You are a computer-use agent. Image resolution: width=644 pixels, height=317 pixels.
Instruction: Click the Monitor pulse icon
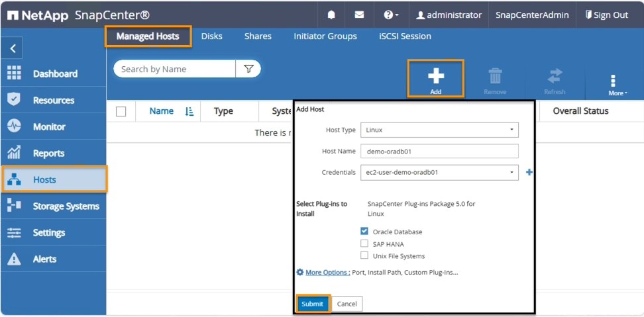[14, 126]
